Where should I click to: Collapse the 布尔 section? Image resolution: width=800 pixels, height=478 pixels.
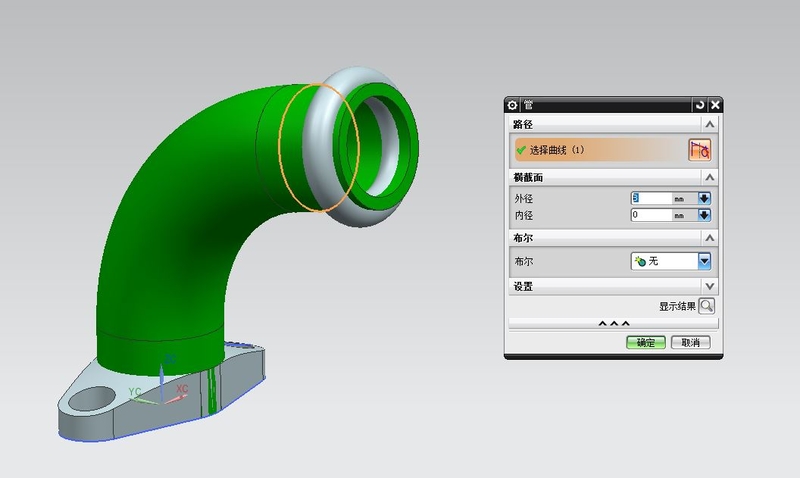[709, 238]
